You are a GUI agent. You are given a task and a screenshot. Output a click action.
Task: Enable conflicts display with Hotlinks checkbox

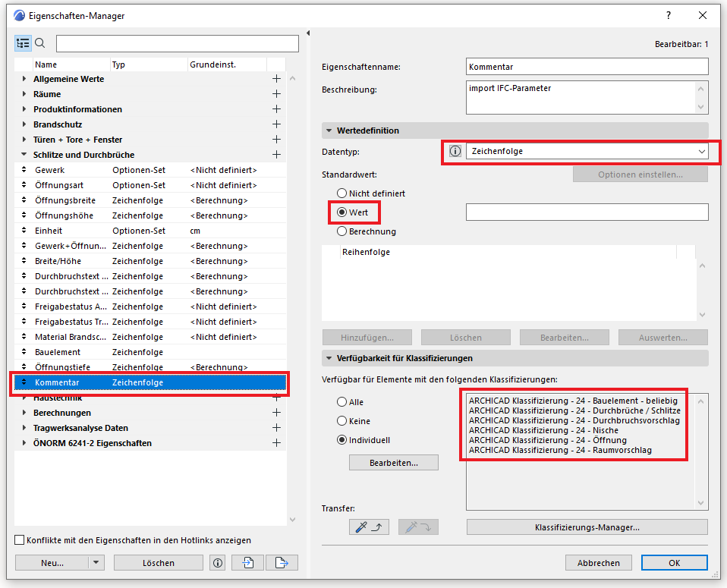[x=18, y=539]
